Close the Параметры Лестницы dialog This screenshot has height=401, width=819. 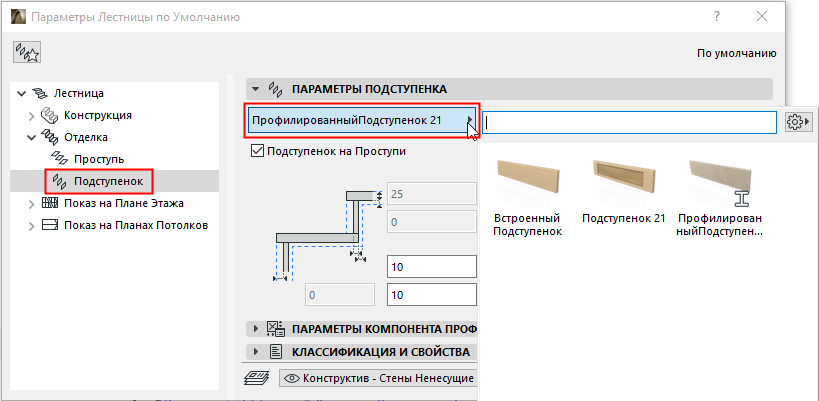[762, 17]
